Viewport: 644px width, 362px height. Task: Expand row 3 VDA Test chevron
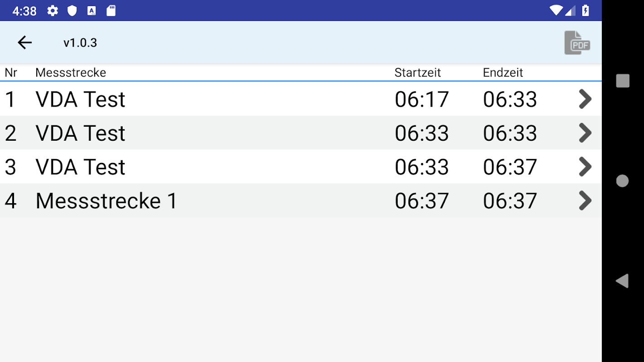(x=585, y=167)
